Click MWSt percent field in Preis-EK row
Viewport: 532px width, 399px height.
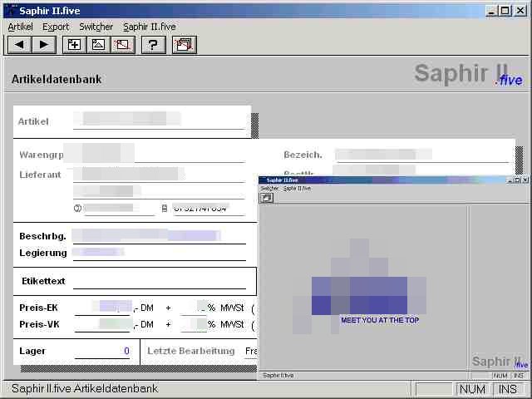pyautogui.click(x=194, y=308)
